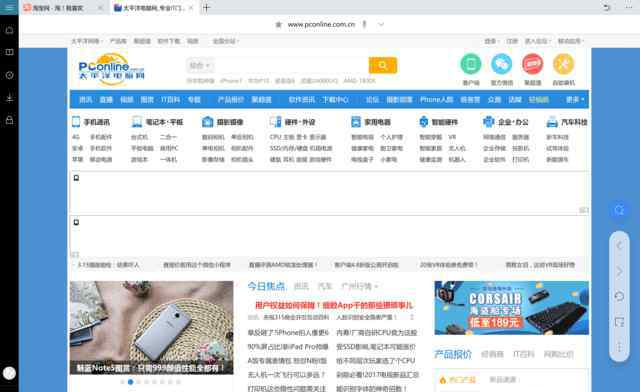Open the bookmarks book icon in sidebar
Viewport: 640px width, 392px height.
pyautogui.click(x=9, y=52)
